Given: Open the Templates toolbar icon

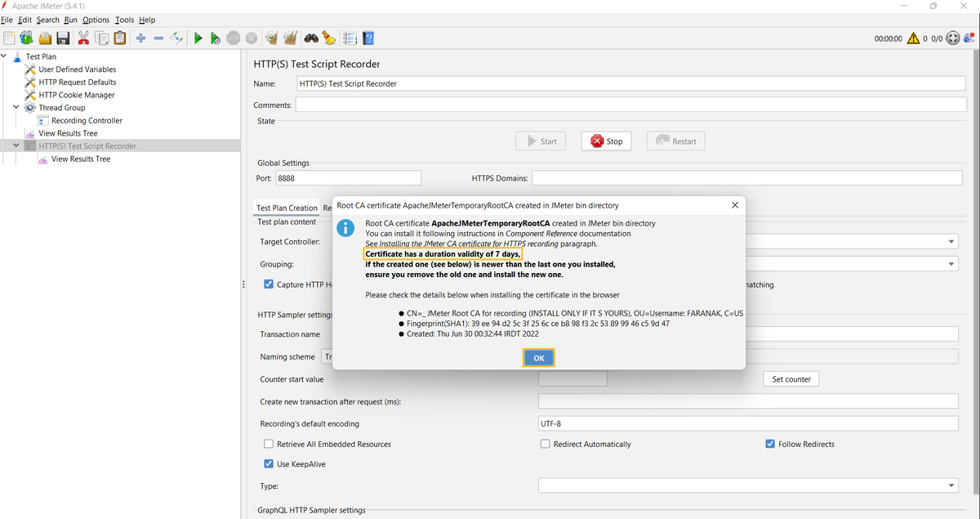Looking at the screenshot, I should [x=26, y=38].
